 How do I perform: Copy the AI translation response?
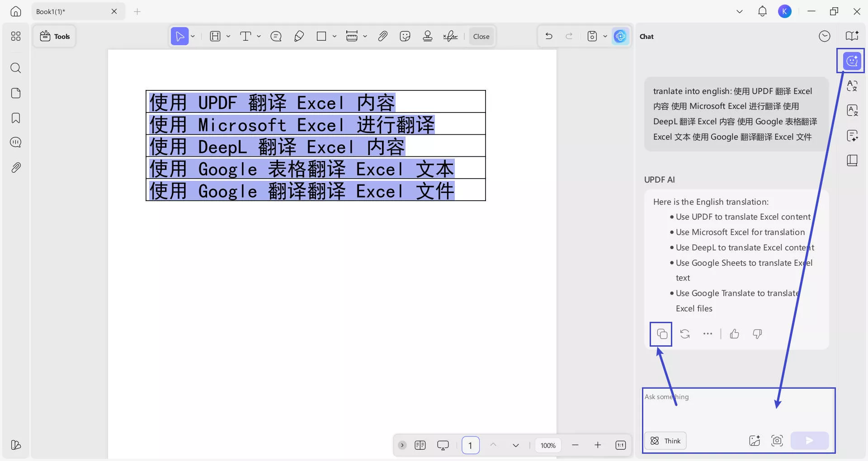(x=661, y=334)
